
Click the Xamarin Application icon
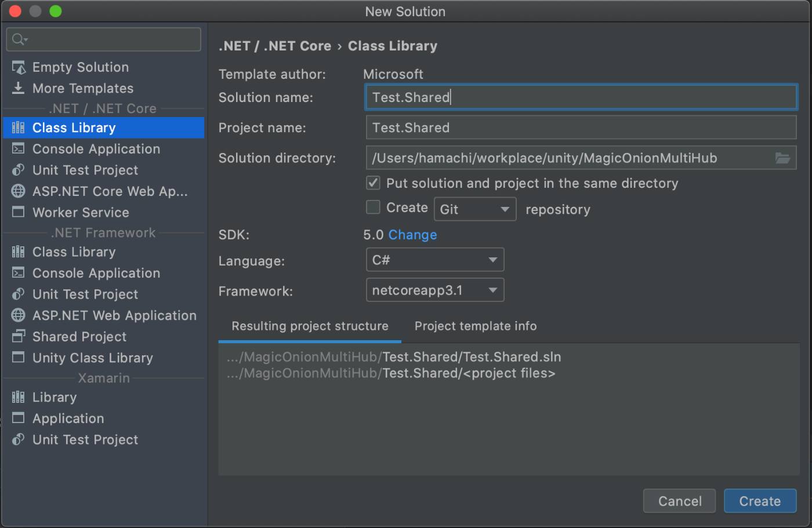(x=19, y=418)
